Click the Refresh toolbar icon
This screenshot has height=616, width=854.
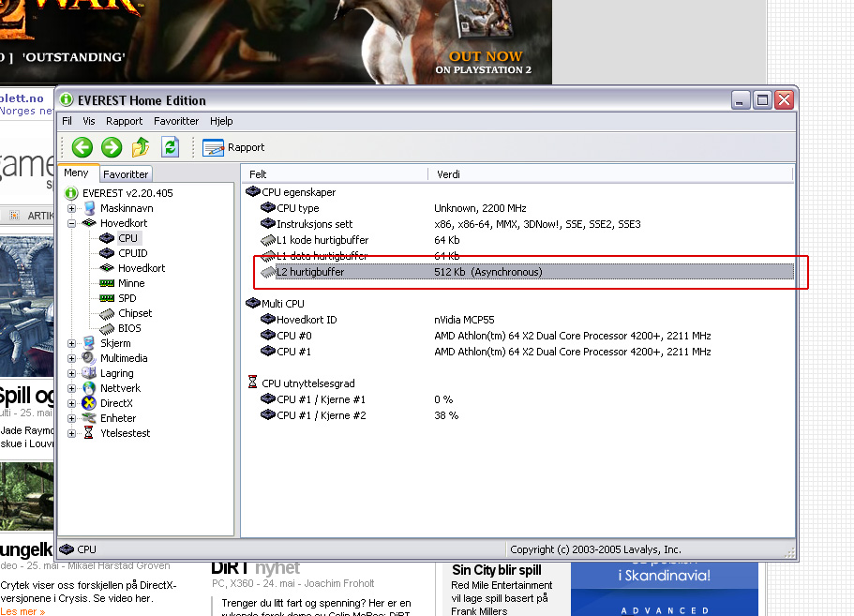pyautogui.click(x=170, y=147)
